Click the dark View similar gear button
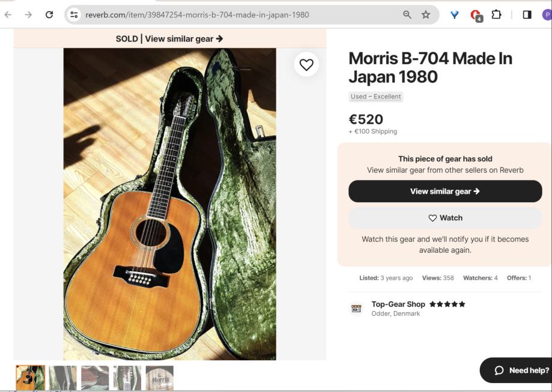 click(445, 191)
